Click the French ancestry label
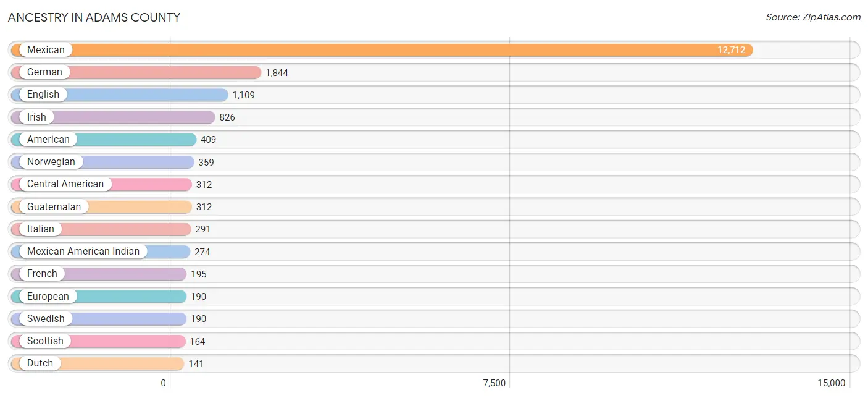Image resolution: width=868 pixels, height=398 pixels. click(42, 274)
